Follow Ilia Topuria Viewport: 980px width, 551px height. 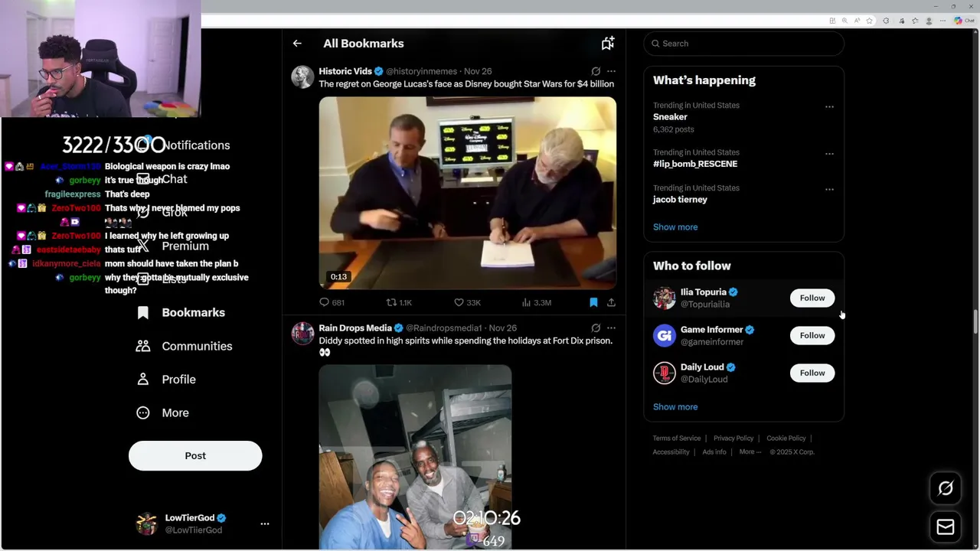click(x=812, y=298)
